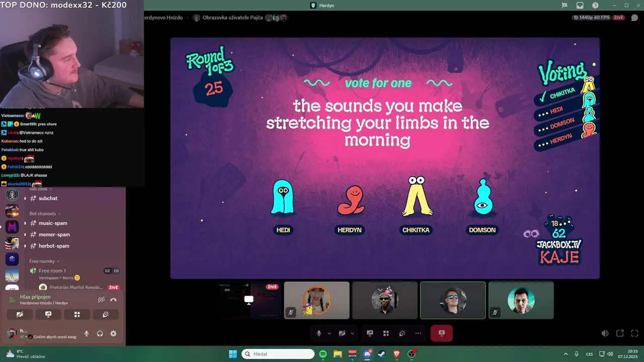Select blue wave server icon

pos(12,259)
